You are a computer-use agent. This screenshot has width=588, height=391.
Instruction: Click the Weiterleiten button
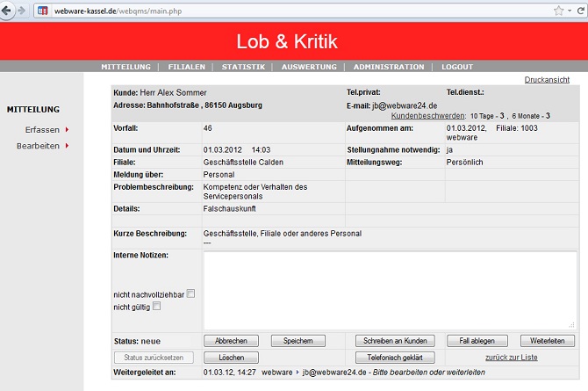tap(548, 341)
